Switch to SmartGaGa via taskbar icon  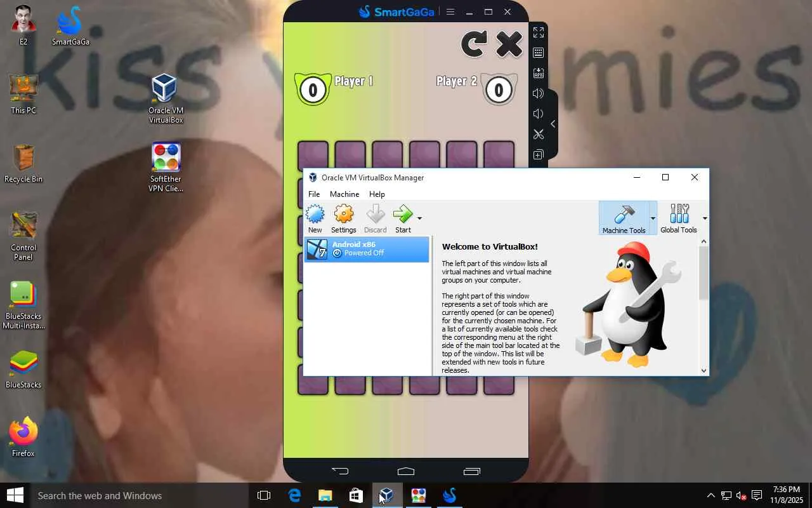pos(450,495)
